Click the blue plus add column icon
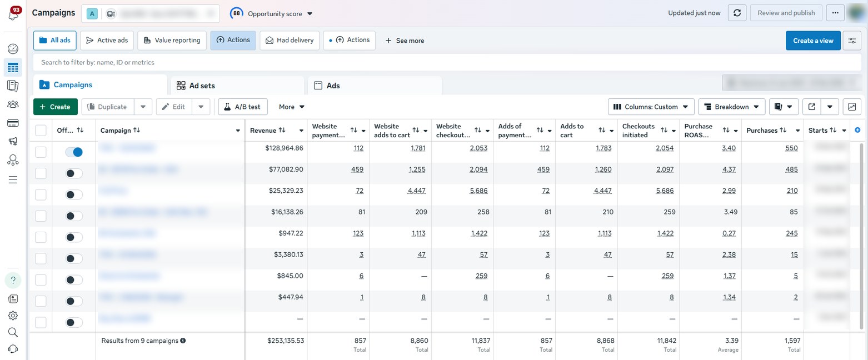 857,130
